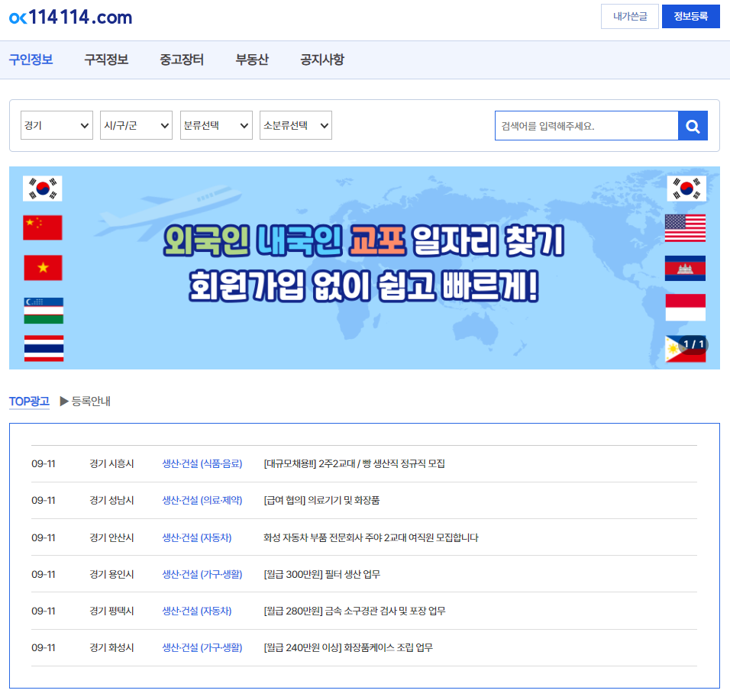Viewport: 730px width, 700px height.
Task: Click the United States flag icon
Action: (685, 228)
